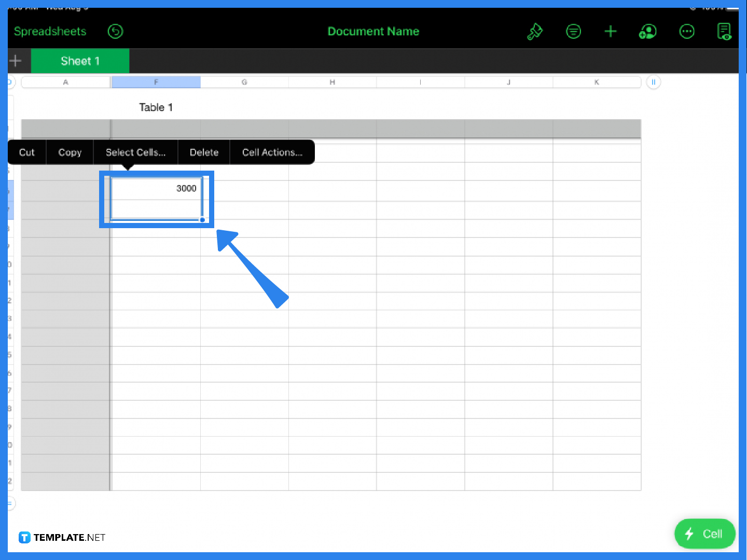Toggle the reading view document icon

(x=724, y=32)
